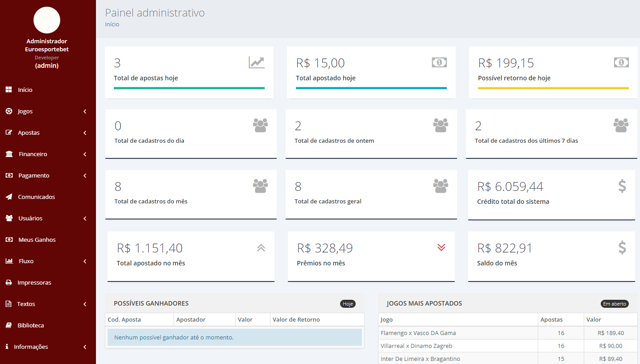Viewport: 640px width, 364px height.
Task: Expand the Usuários sidebar chevron
Action: pos(85,219)
